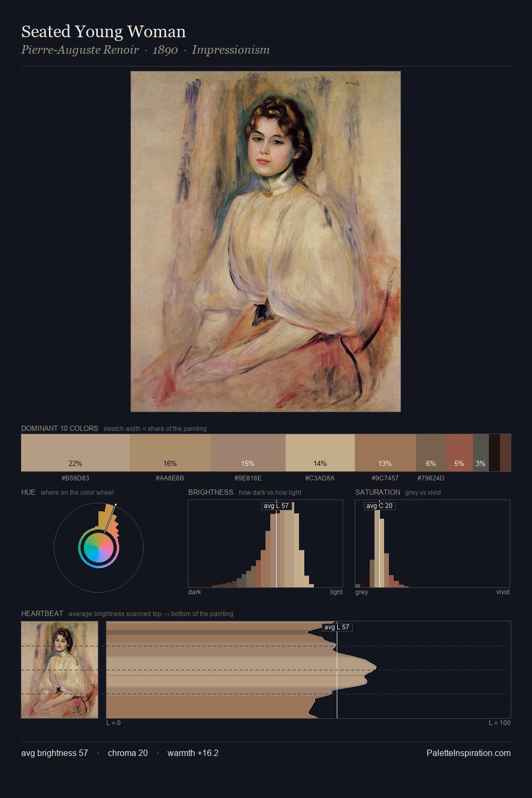Click the 'light' brightness axis label
The height and width of the screenshot is (798, 532).
pyautogui.click(x=336, y=592)
